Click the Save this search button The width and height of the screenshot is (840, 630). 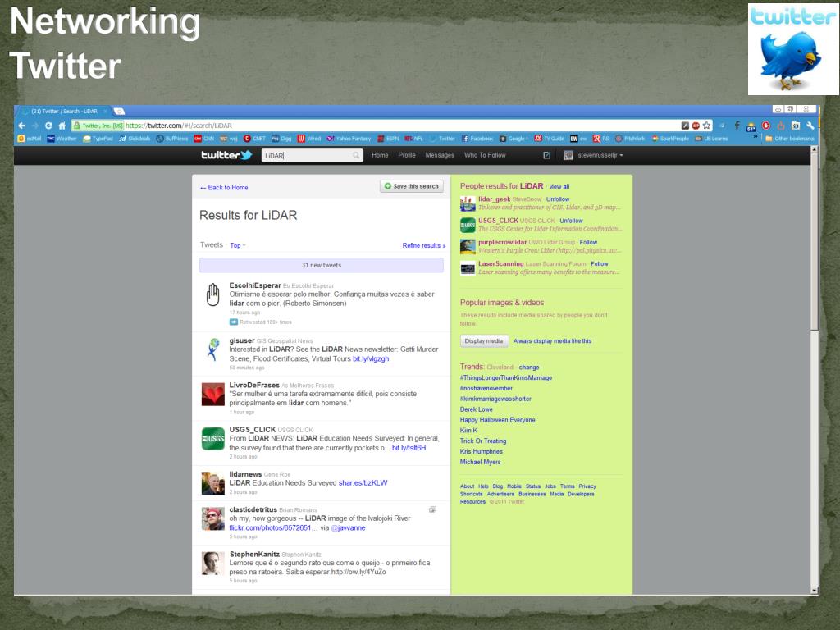(412, 186)
